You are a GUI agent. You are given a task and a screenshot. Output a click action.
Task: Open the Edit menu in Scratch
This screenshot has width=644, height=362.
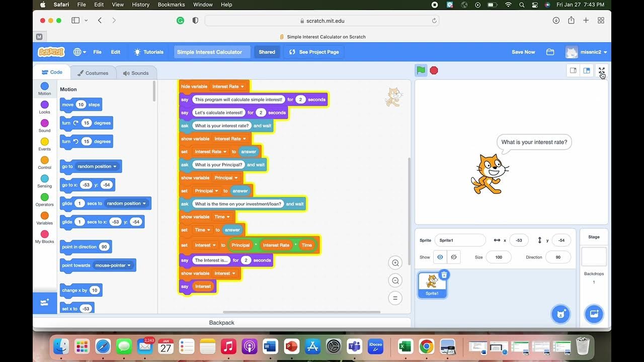click(116, 52)
